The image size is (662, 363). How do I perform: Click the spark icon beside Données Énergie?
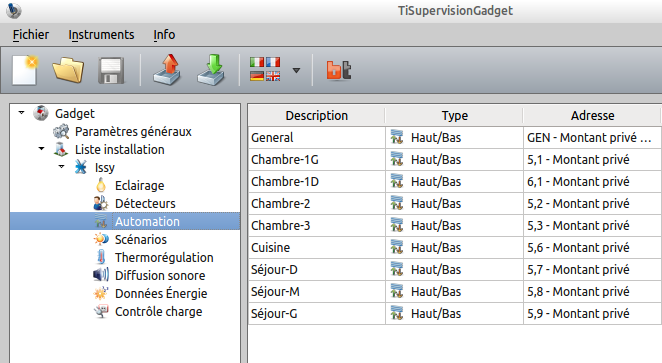point(101,293)
